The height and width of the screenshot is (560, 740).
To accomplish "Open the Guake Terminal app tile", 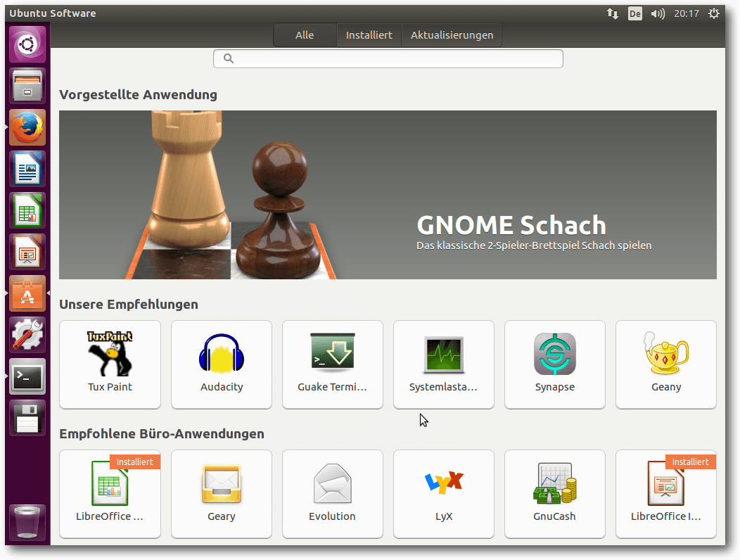I will 333,364.
